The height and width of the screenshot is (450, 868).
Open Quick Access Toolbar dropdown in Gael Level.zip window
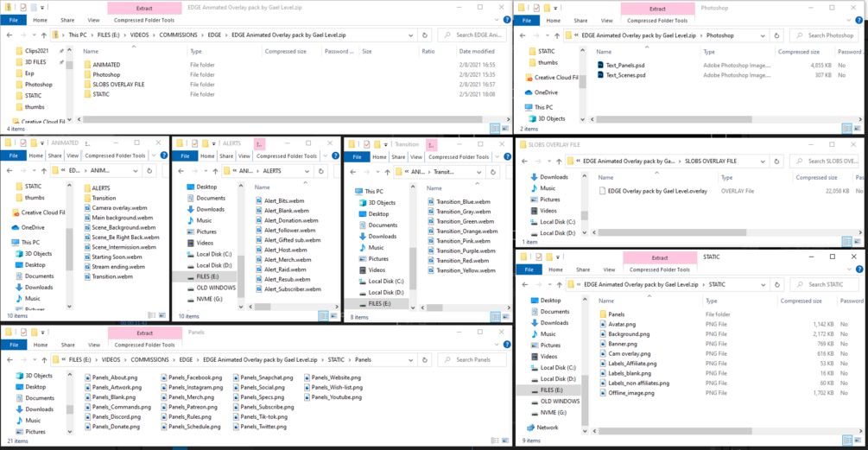pyautogui.click(x=42, y=8)
